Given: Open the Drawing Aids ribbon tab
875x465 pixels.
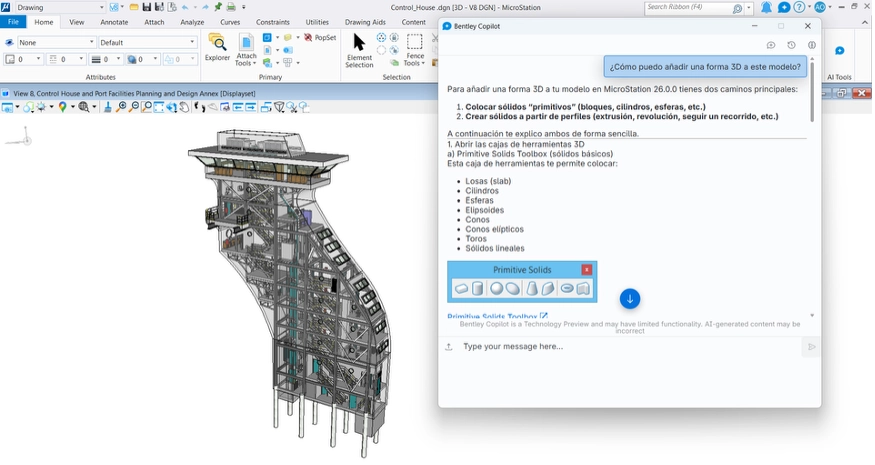Looking at the screenshot, I should coord(365,22).
